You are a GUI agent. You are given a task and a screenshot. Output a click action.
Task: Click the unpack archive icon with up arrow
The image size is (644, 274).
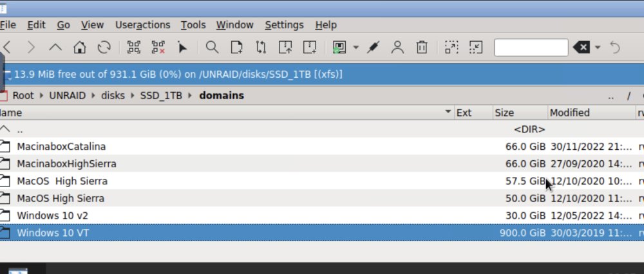(x=285, y=48)
